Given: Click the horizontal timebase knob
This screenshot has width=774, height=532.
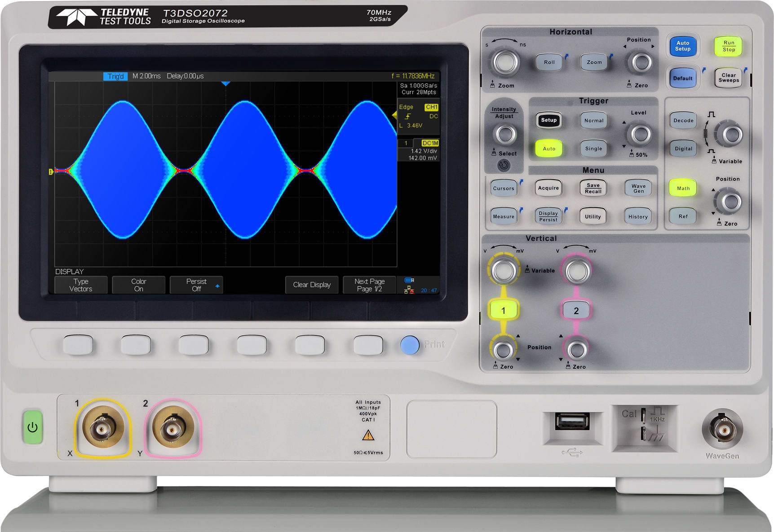Looking at the screenshot, I should tap(506, 62).
